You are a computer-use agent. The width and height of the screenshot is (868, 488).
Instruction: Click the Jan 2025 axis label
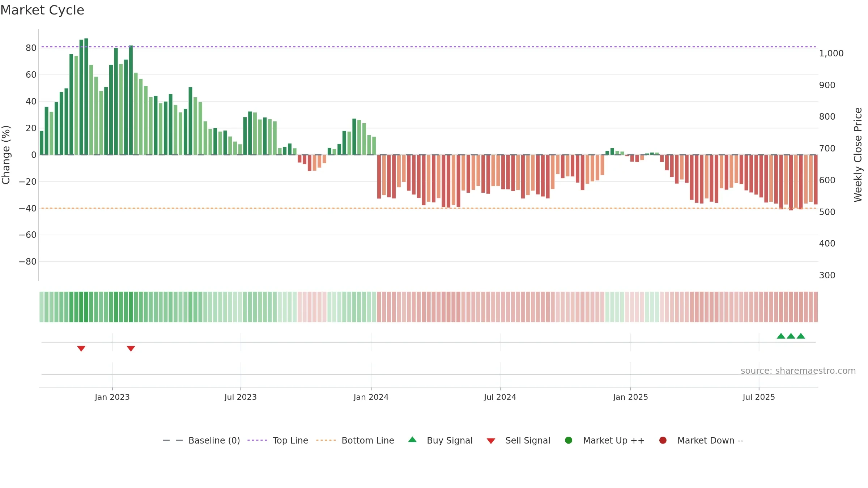click(630, 397)
